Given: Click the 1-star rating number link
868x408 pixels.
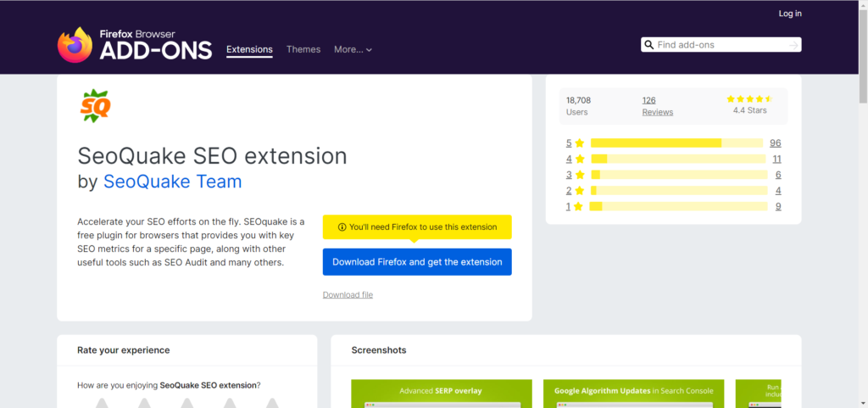Looking at the screenshot, I should point(568,206).
